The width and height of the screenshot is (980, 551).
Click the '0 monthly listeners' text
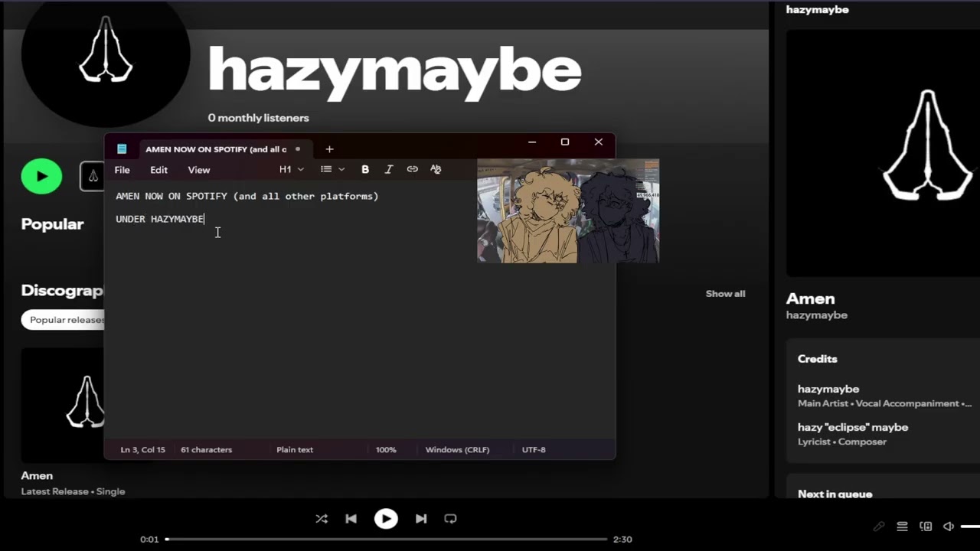pyautogui.click(x=259, y=118)
